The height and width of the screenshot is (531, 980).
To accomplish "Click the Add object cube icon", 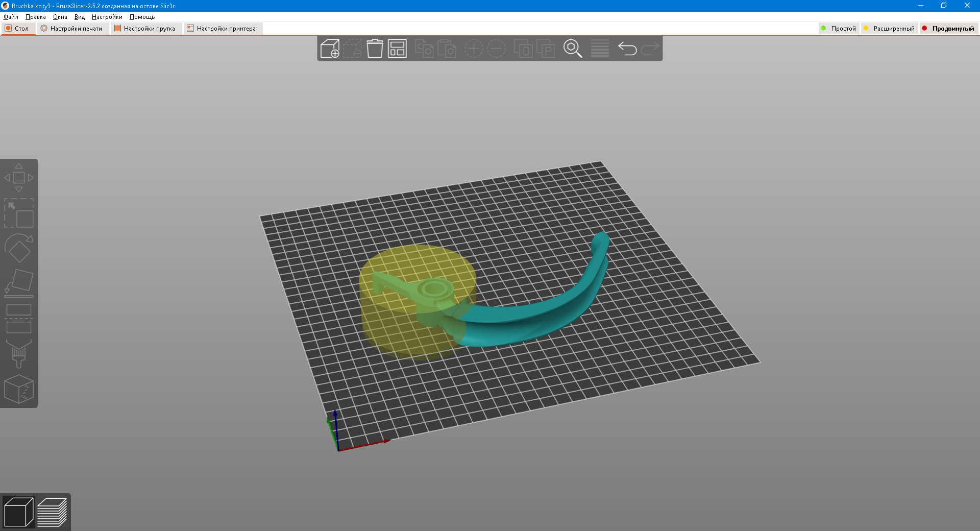I will pos(330,49).
